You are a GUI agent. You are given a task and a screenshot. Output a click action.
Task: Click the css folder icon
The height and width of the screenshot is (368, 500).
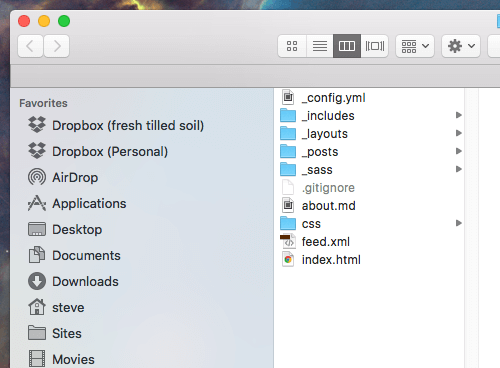(x=288, y=223)
